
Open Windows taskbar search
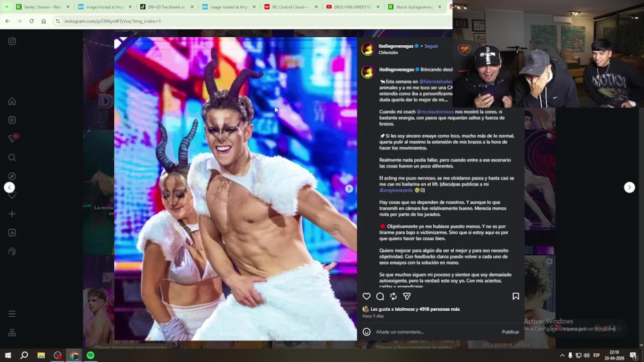24,355
